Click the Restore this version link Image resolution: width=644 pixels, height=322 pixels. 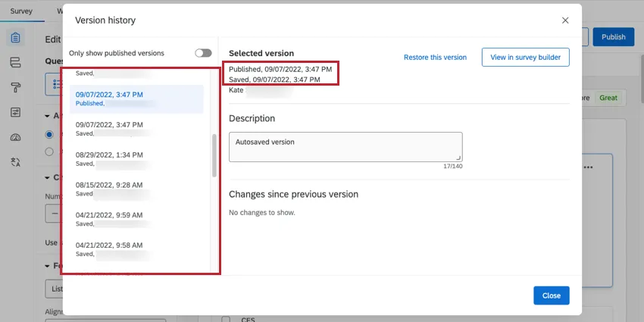(x=435, y=58)
